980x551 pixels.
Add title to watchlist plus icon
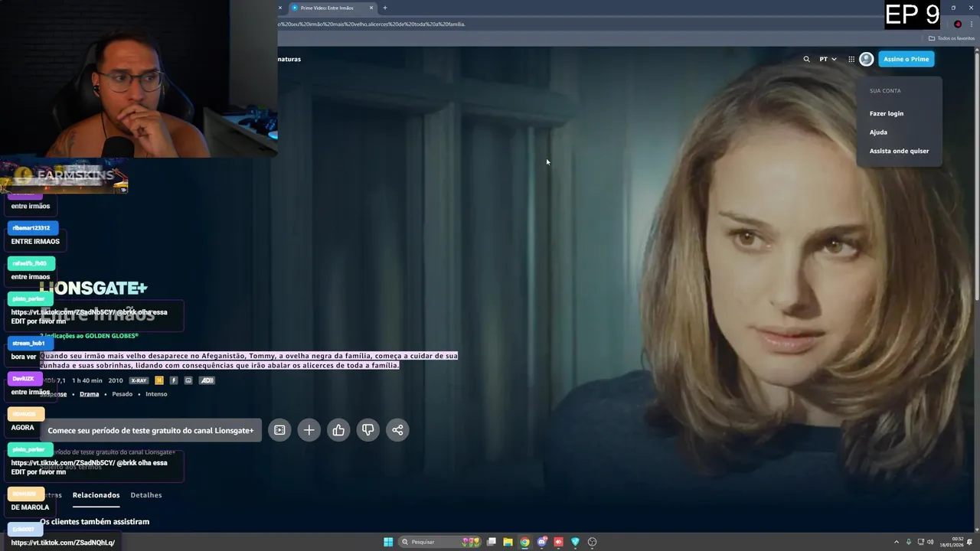(309, 430)
